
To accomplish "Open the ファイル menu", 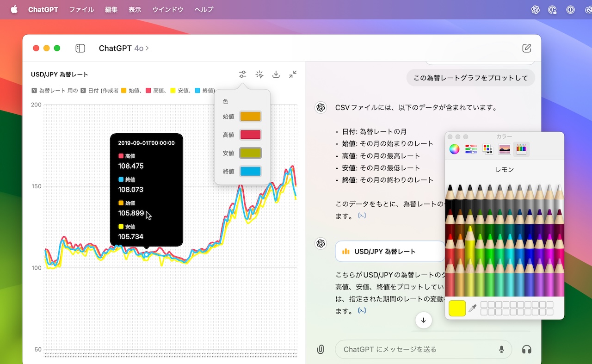I will [x=81, y=10].
